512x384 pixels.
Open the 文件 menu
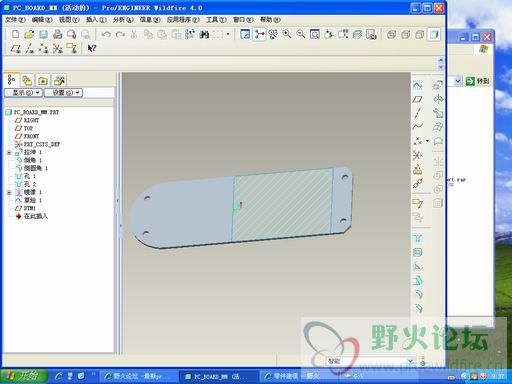[15, 20]
